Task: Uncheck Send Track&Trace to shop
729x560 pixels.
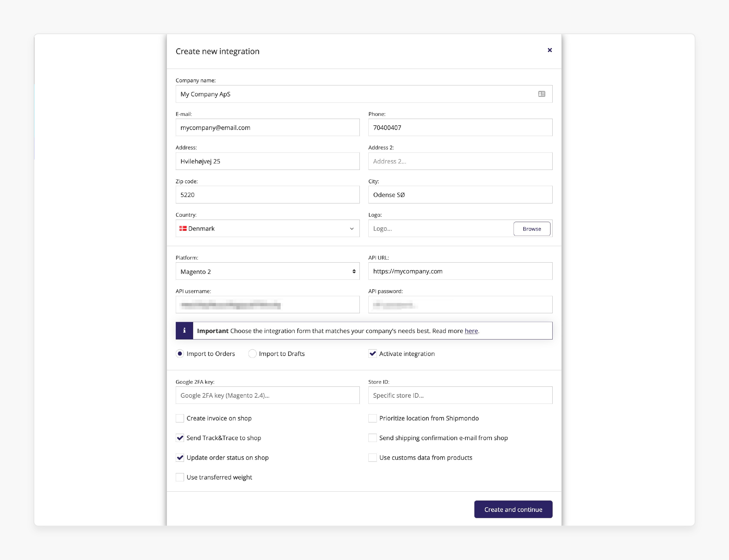Action: [x=180, y=438]
